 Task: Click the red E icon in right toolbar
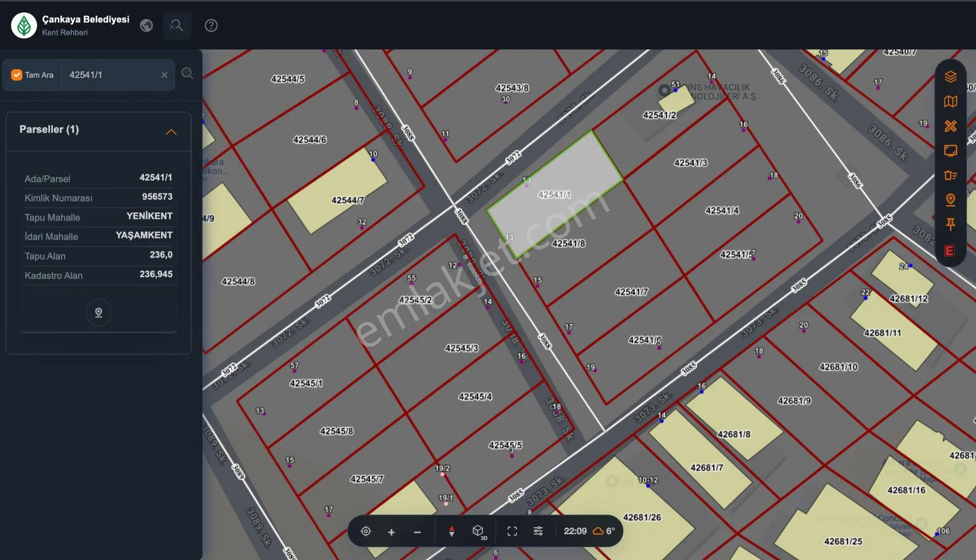[x=949, y=251]
